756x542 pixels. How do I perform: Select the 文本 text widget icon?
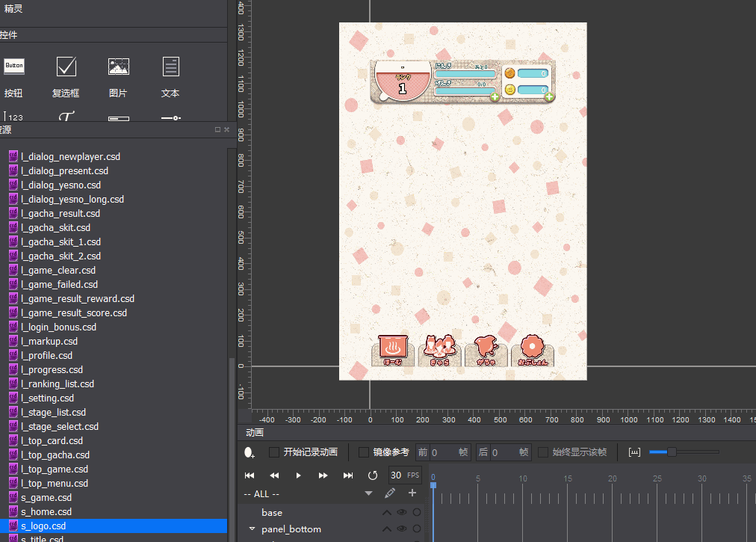pos(170,67)
